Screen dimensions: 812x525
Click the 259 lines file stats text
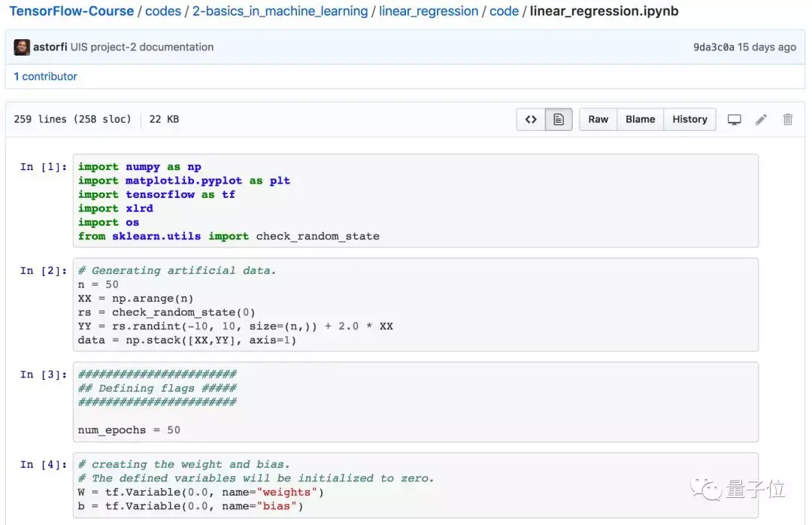pyautogui.click(x=72, y=119)
